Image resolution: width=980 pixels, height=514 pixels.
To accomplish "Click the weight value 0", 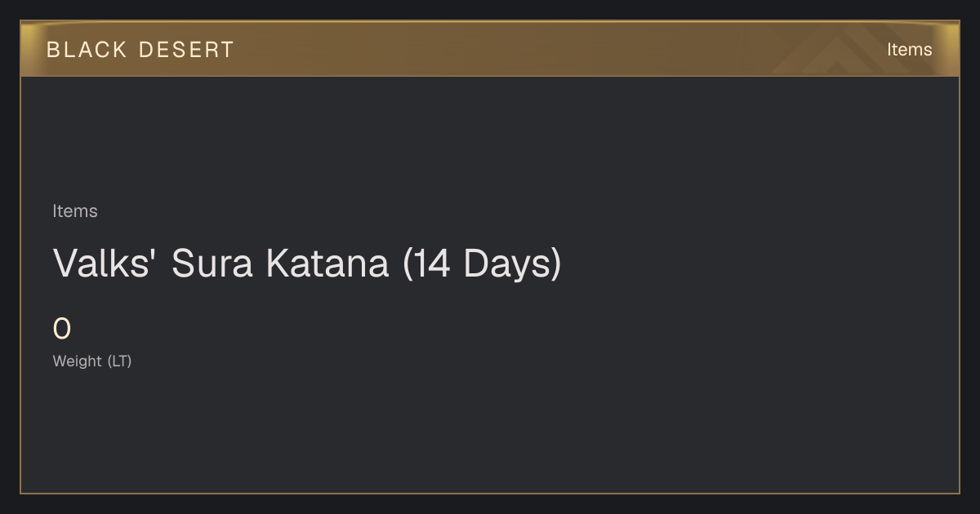I will (x=62, y=329).
